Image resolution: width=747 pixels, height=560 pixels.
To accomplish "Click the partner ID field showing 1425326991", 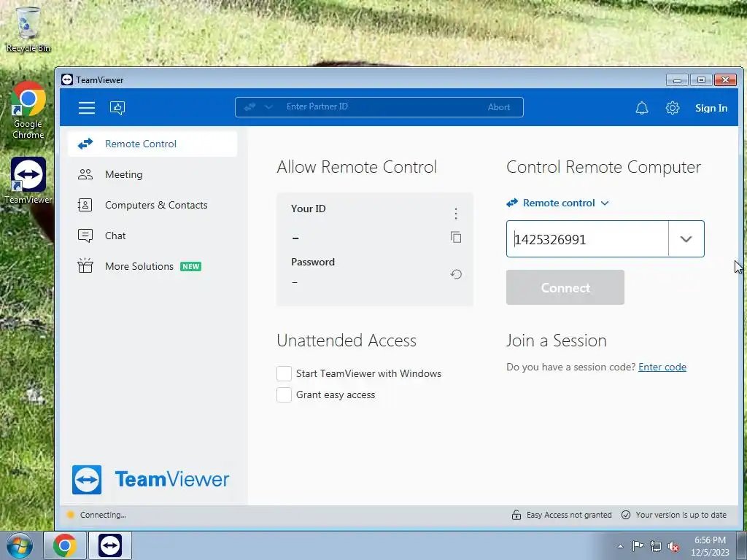I will [587, 239].
